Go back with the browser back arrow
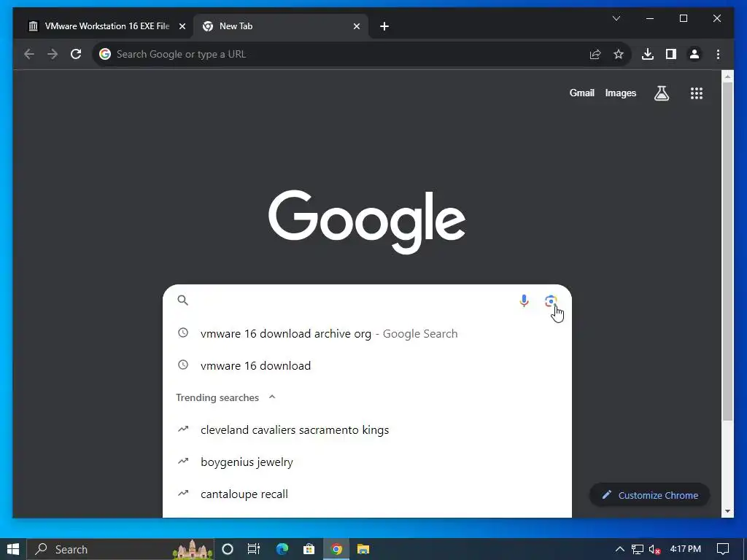 [x=29, y=54]
